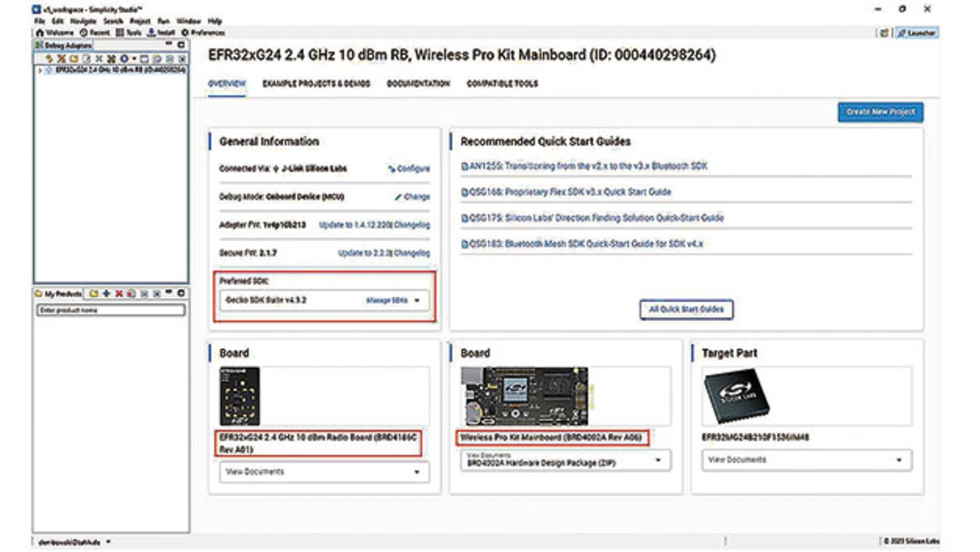Click the Recent clock icon in toolbar
Image resolution: width=980 pixels, height=552 pixels.
(x=84, y=33)
